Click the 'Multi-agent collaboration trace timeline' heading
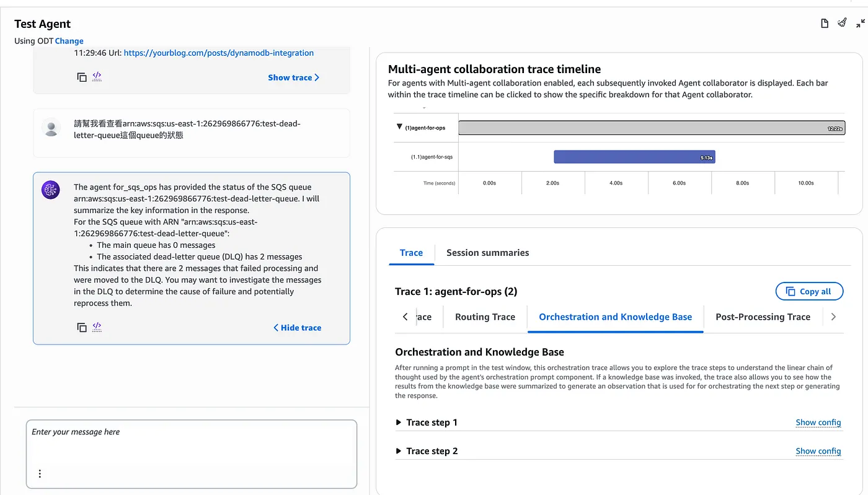 [x=495, y=69]
